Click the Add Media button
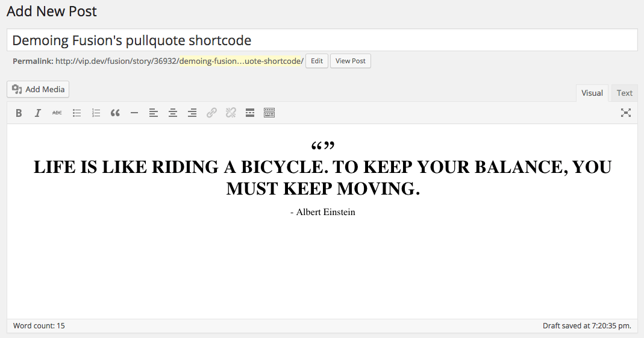 (38, 89)
